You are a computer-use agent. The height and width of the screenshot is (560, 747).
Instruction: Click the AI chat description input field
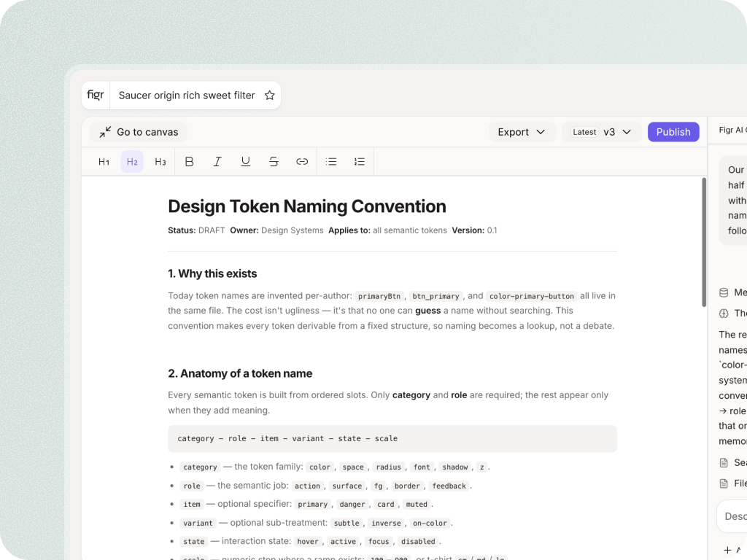(732, 516)
